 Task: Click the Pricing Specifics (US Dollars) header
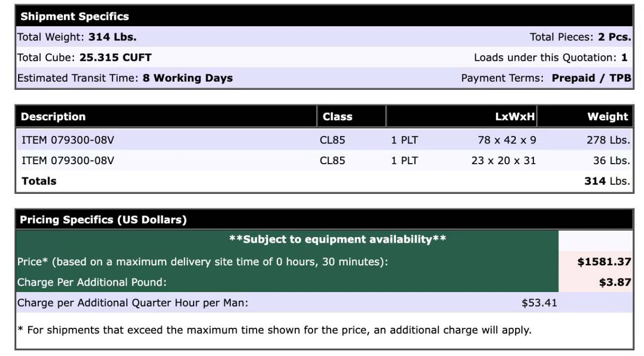(103, 220)
